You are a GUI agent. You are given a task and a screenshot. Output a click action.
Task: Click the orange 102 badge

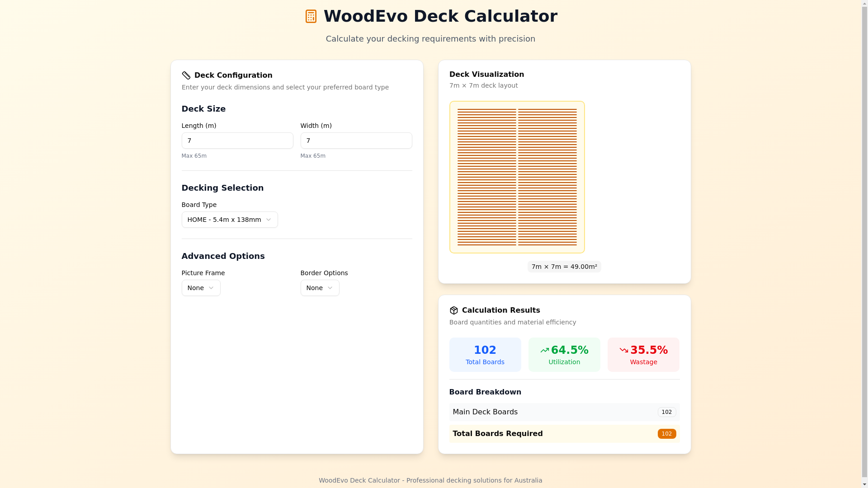667,434
